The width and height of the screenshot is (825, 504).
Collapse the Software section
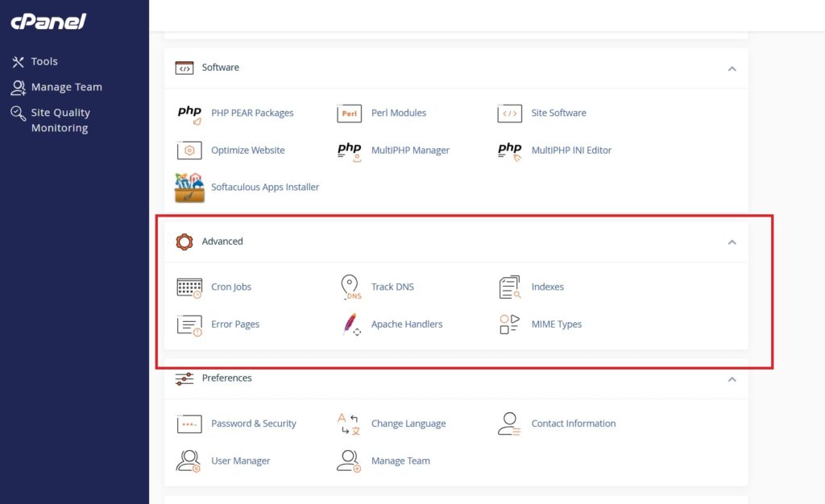(732, 68)
